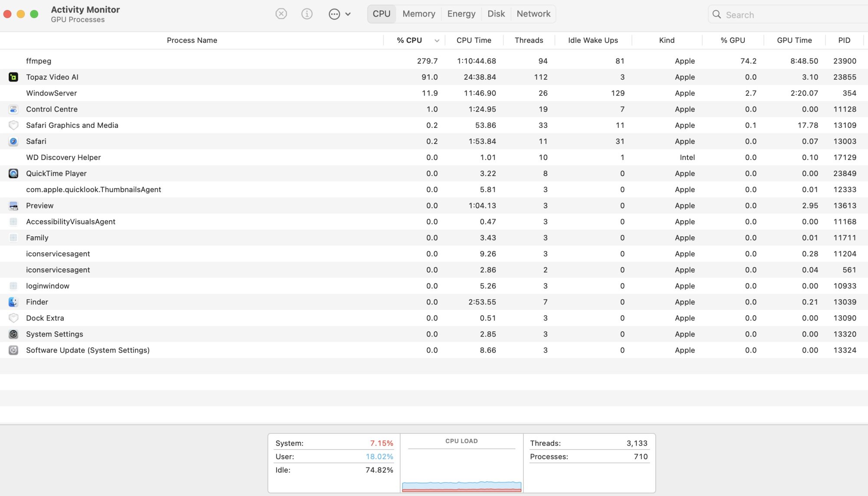Click the Preview app icon

click(x=13, y=206)
